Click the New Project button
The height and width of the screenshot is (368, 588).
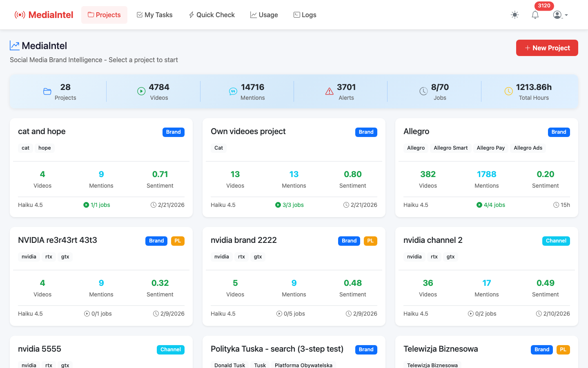tap(547, 48)
